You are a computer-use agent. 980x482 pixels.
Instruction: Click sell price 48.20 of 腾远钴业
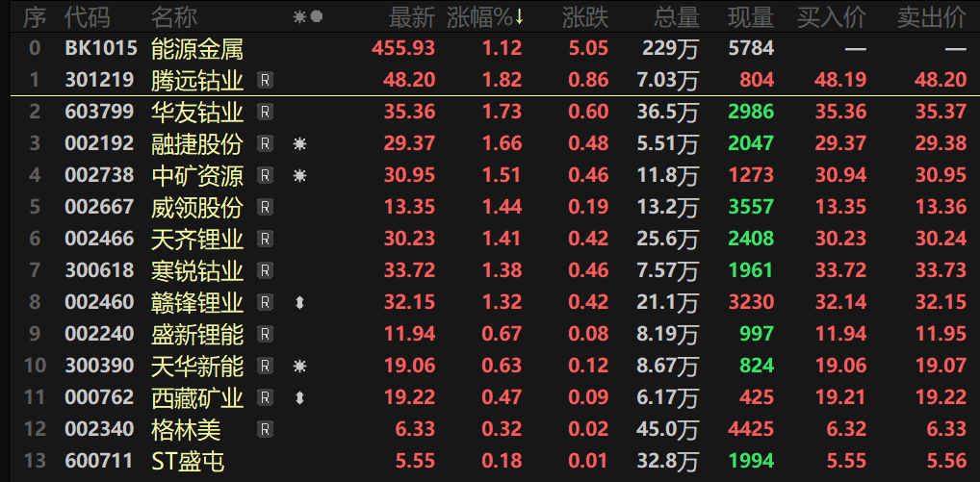click(941, 80)
